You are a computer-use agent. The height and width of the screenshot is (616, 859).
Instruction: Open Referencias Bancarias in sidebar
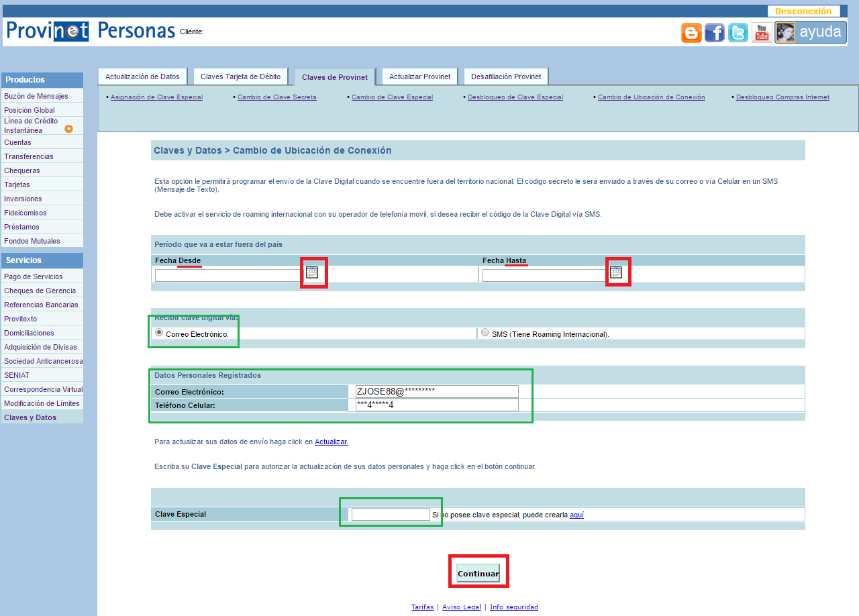coord(42,305)
